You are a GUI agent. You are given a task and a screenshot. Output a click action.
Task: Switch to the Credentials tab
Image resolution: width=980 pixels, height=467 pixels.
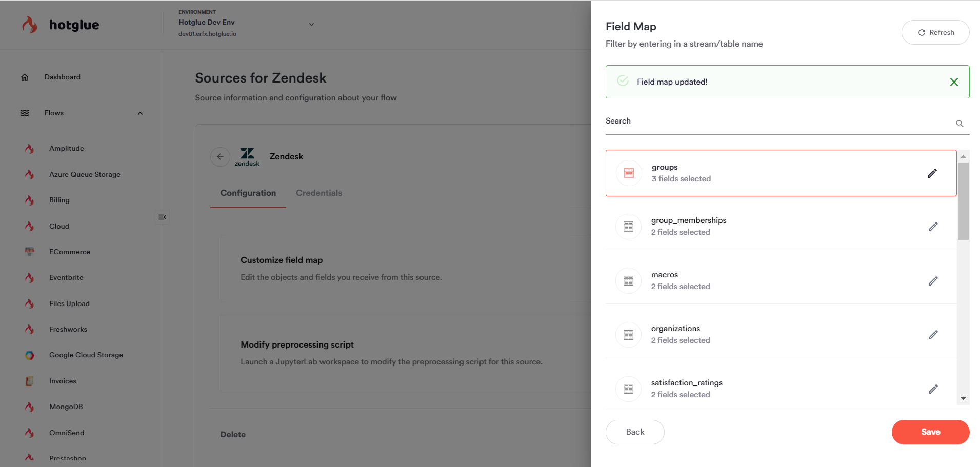click(x=318, y=193)
